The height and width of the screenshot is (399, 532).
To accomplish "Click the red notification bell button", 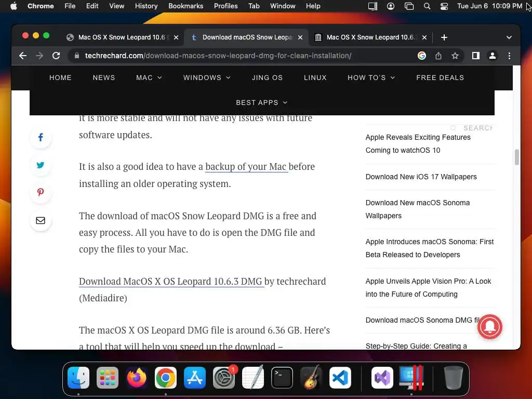I will pos(489,327).
